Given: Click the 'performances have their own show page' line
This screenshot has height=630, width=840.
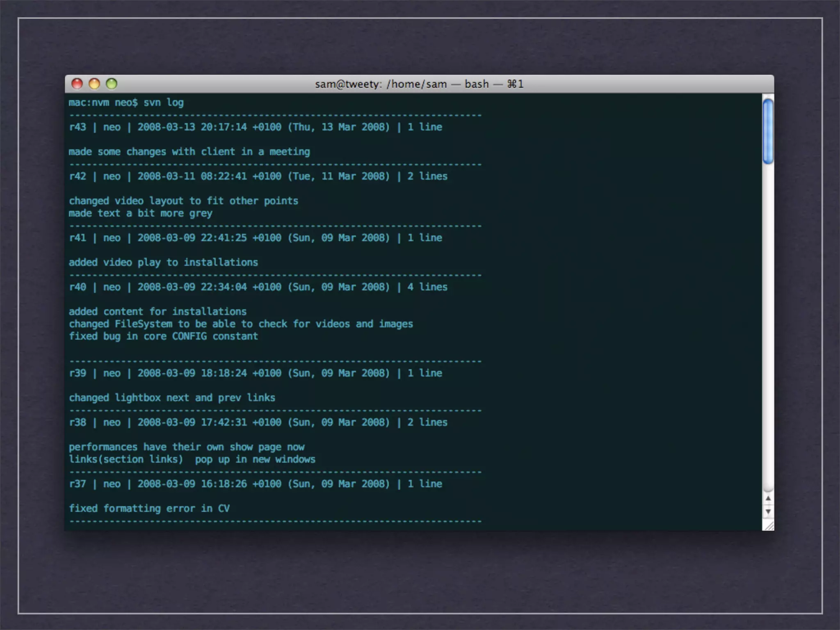Looking at the screenshot, I should click(x=187, y=447).
